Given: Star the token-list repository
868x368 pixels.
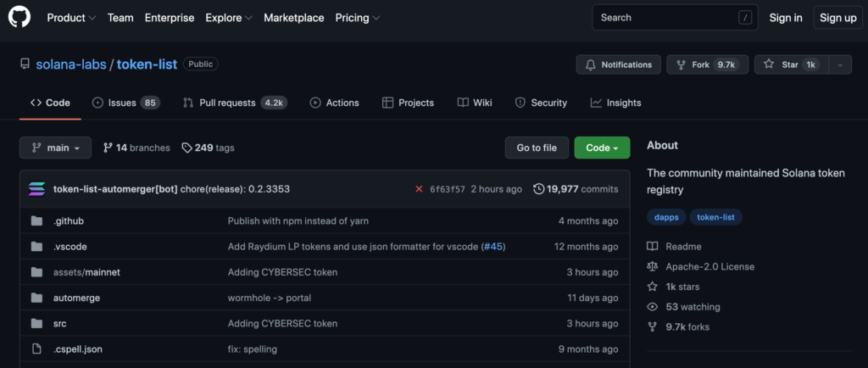Looking at the screenshot, I should pyautogui.click(x=789, y=64).
